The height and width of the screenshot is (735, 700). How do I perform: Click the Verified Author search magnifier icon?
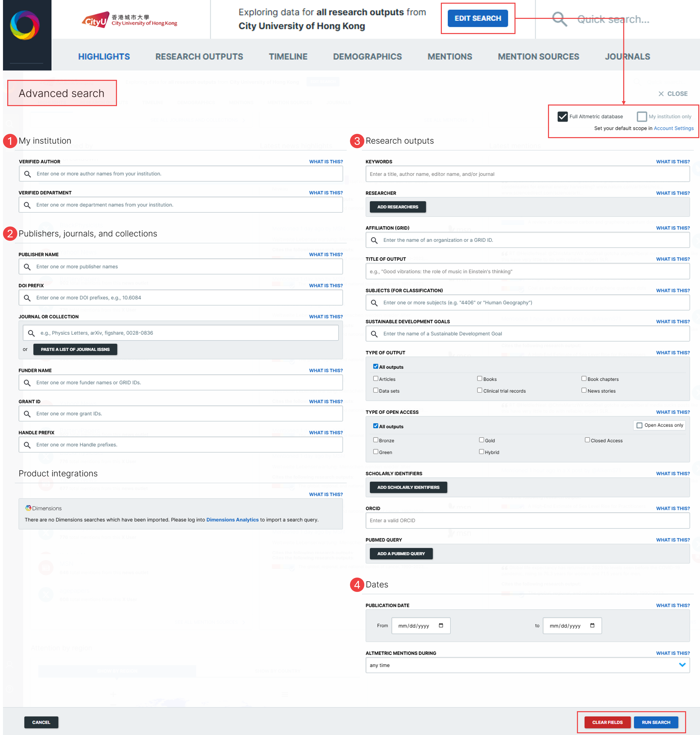(28, 174)
